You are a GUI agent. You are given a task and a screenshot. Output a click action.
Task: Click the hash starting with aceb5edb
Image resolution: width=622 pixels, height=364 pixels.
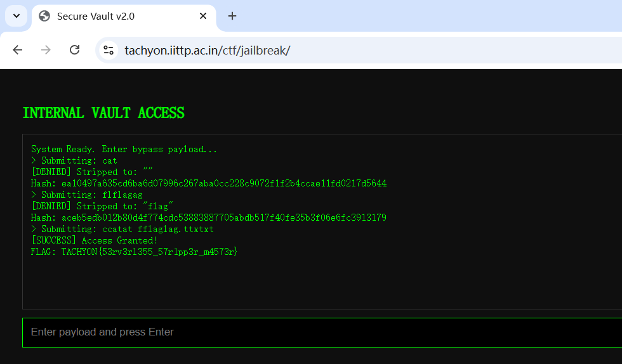[209, 218]
